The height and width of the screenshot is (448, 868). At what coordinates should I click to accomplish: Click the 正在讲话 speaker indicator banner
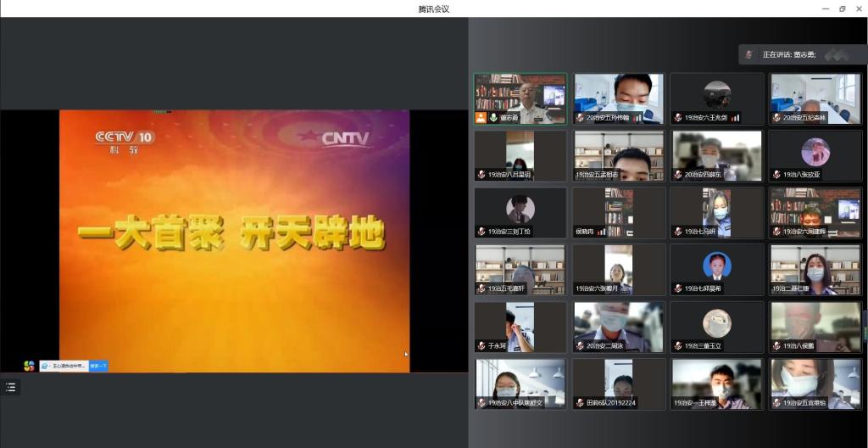point(803,54)
